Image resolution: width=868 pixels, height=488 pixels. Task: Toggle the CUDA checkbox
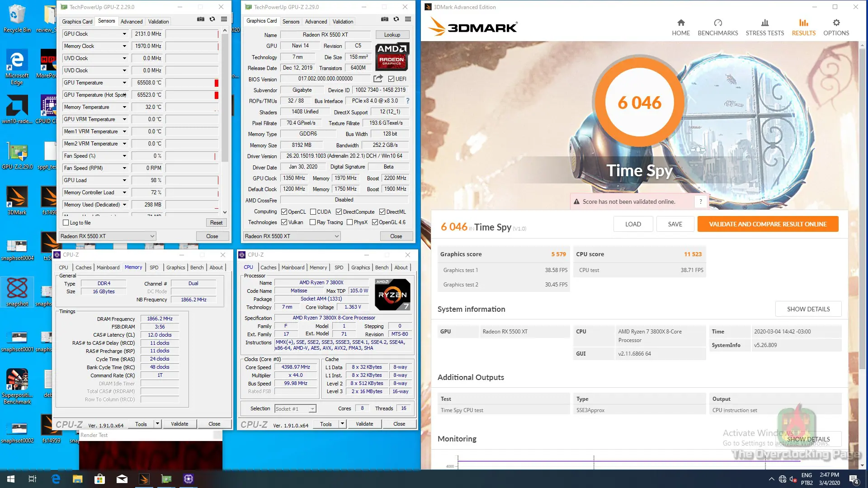click(313, 212)
